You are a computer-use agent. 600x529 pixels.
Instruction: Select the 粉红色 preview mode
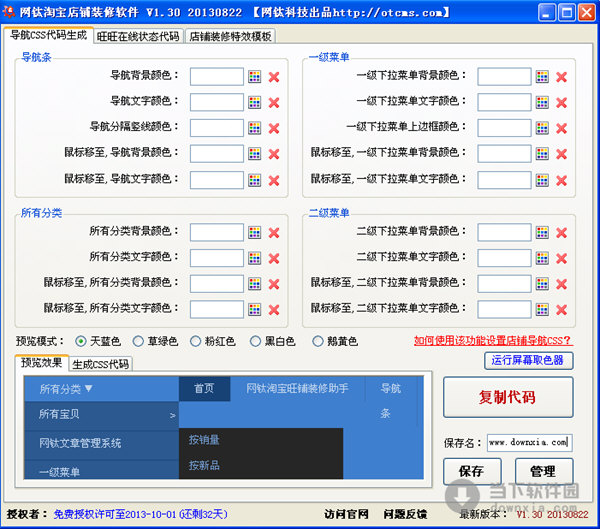coord(195,341)
